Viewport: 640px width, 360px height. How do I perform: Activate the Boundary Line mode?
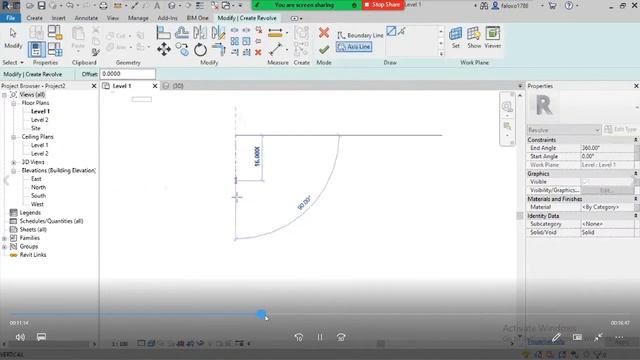pyautogui.click(x=360, y=36)
